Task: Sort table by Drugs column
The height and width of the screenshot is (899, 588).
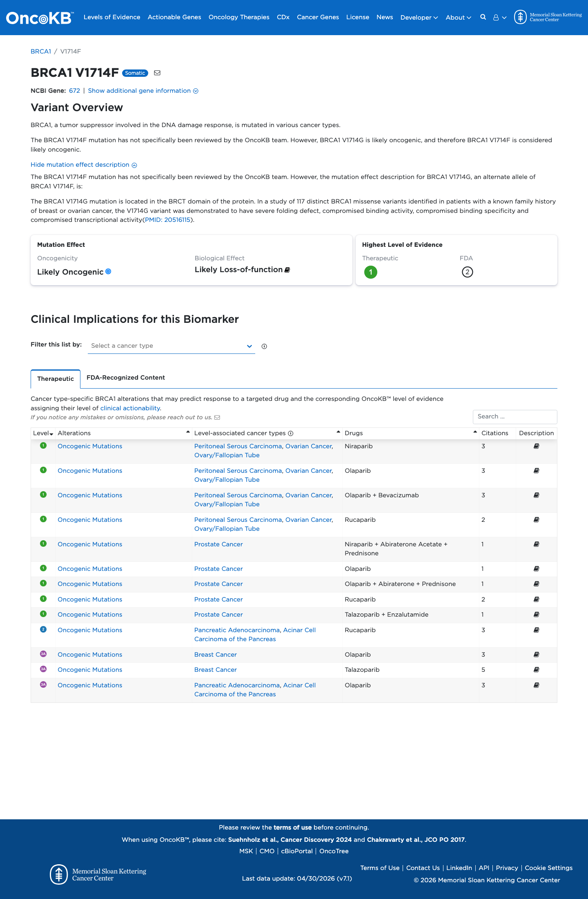Action: [410, 433]
